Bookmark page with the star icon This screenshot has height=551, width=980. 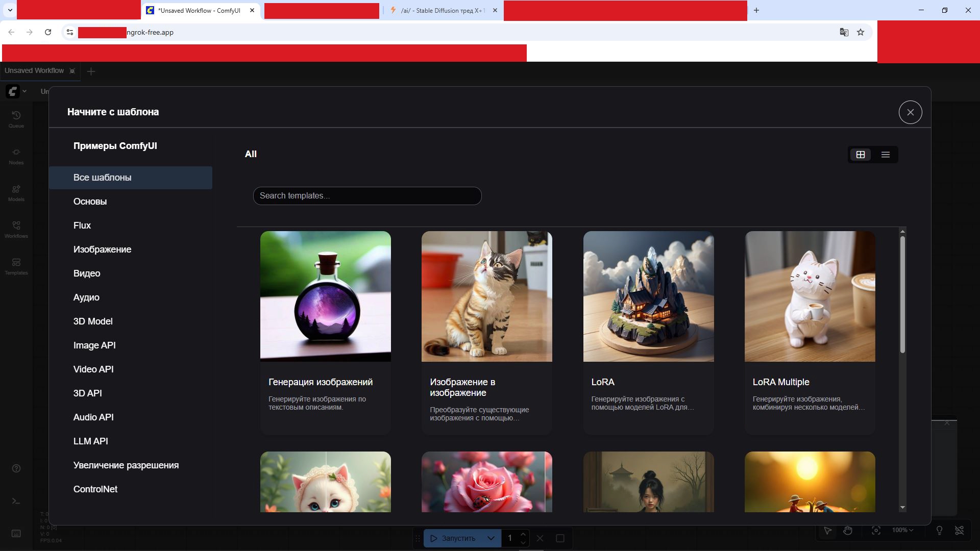[x=861, y=32]
